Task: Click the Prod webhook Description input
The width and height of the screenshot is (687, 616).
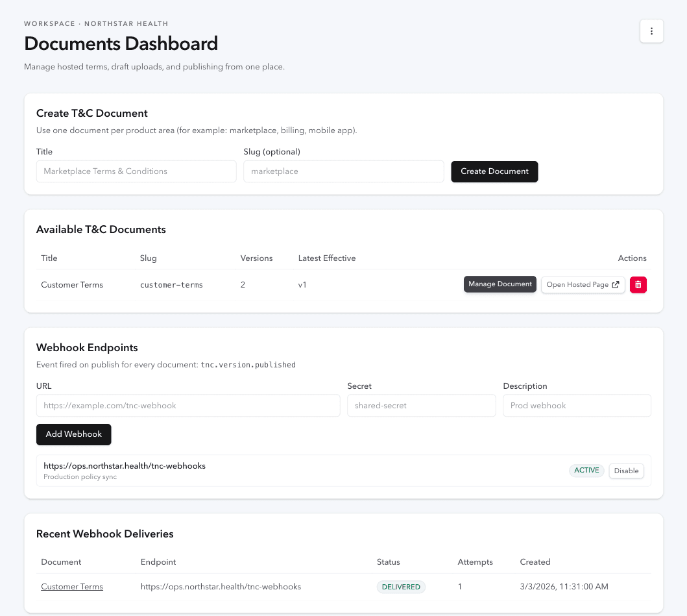Action: [576, 405]
